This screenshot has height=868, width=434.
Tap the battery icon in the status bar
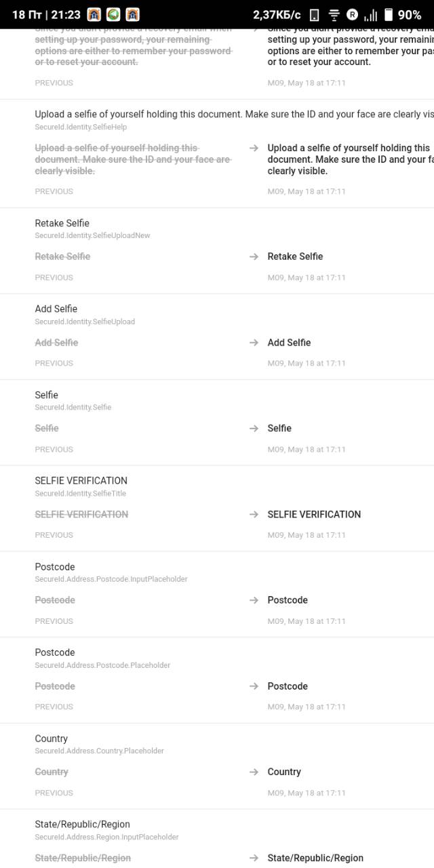click(389, 15)
